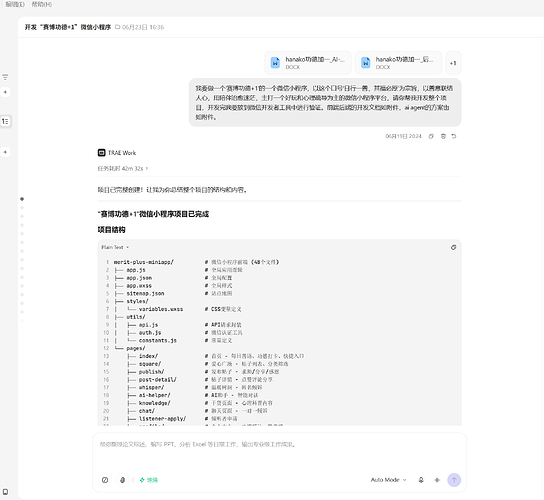This screenshot has height=500, width=544.
Task: Click the 'listener-apply/' line in code block
Action: point(162,418)
